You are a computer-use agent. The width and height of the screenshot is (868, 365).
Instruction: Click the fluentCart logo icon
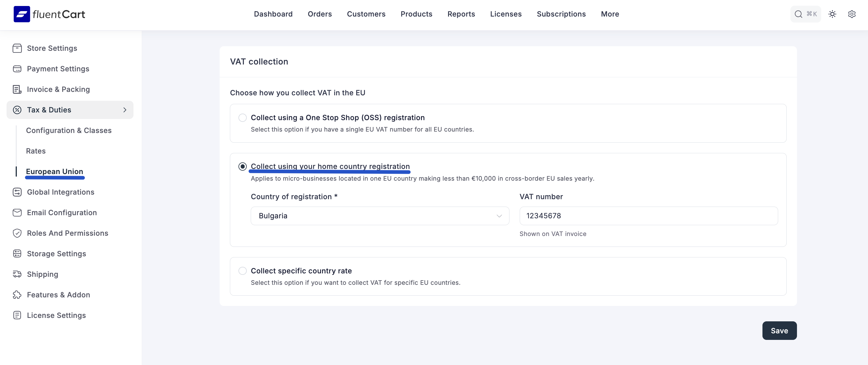point(22,14)
